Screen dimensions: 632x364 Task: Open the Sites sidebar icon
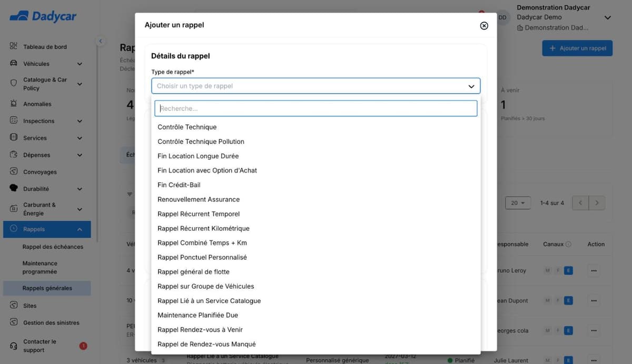(14, 306)
